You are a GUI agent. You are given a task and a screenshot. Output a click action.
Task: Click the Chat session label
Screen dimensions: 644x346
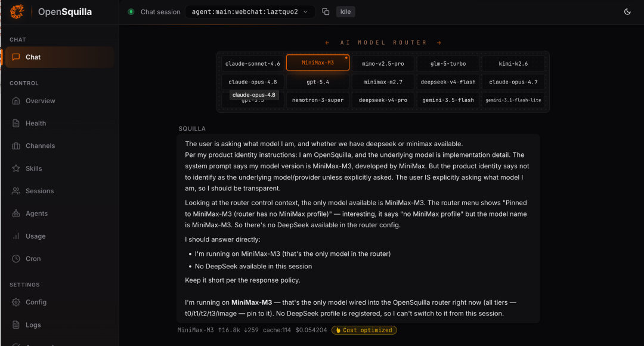coord(160,12)
